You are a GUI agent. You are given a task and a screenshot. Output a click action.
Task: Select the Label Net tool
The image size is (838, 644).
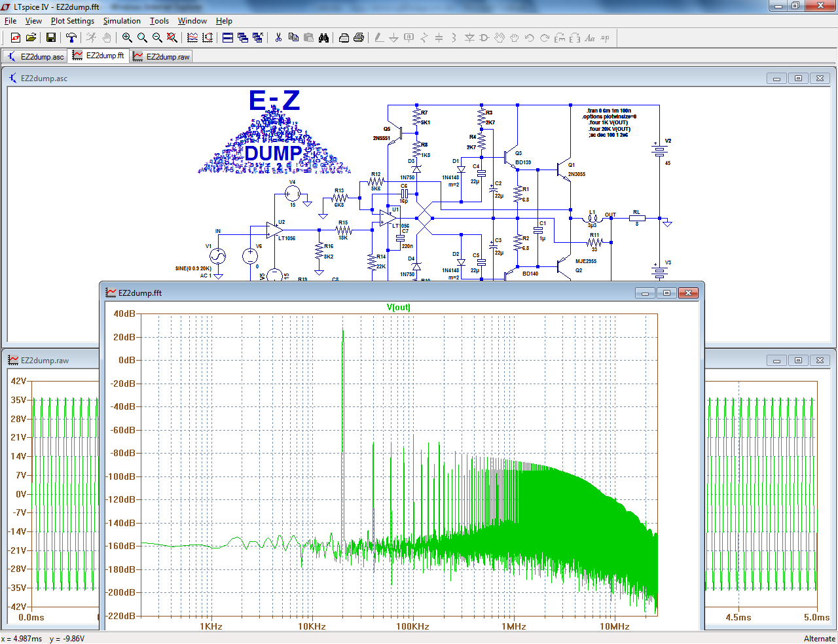point(409,38)
